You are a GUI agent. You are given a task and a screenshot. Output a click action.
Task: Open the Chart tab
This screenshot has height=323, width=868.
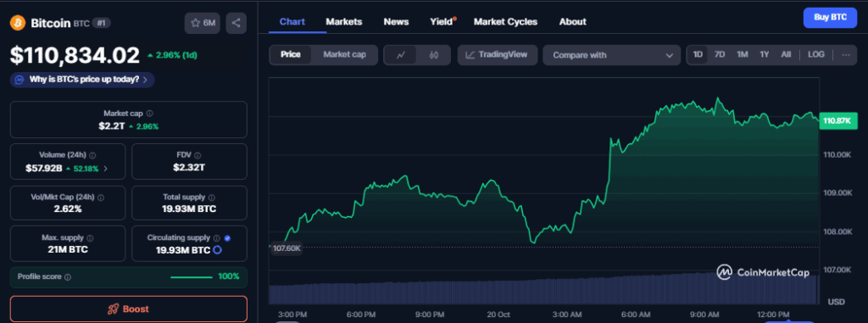[292, 21]
